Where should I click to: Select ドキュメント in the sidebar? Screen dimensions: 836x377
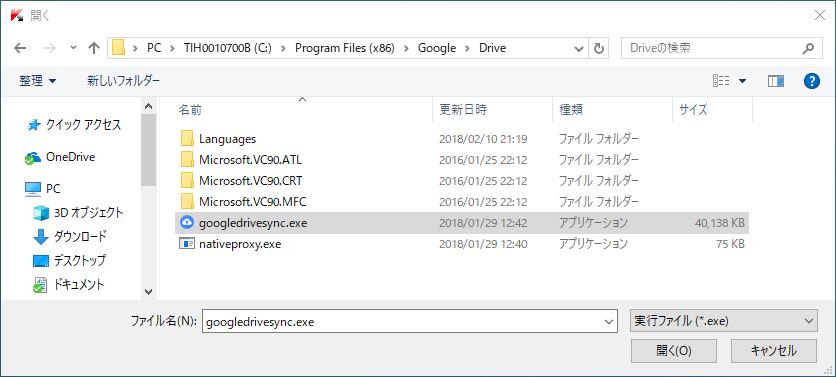79,285
